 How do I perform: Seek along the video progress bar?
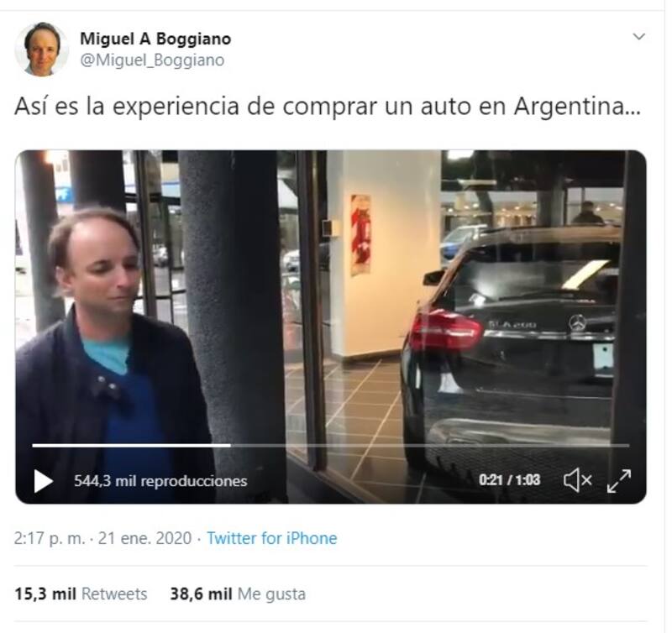[x=330, y=446]
